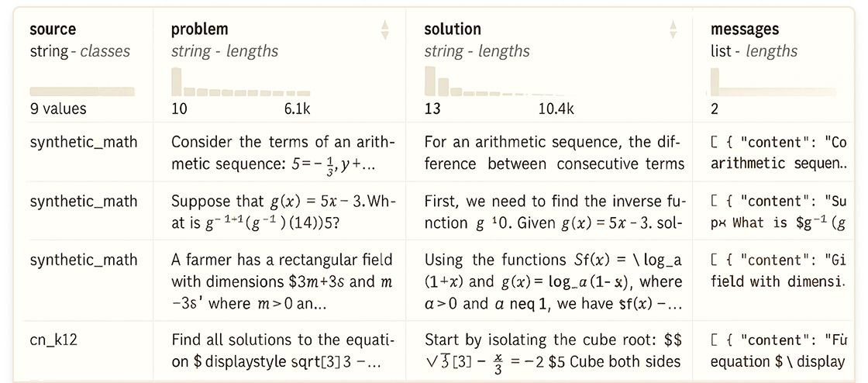This screenshot has width=868, height=383.
Task: Click the '9 values' label under source
Action: [x=57, y=109]
